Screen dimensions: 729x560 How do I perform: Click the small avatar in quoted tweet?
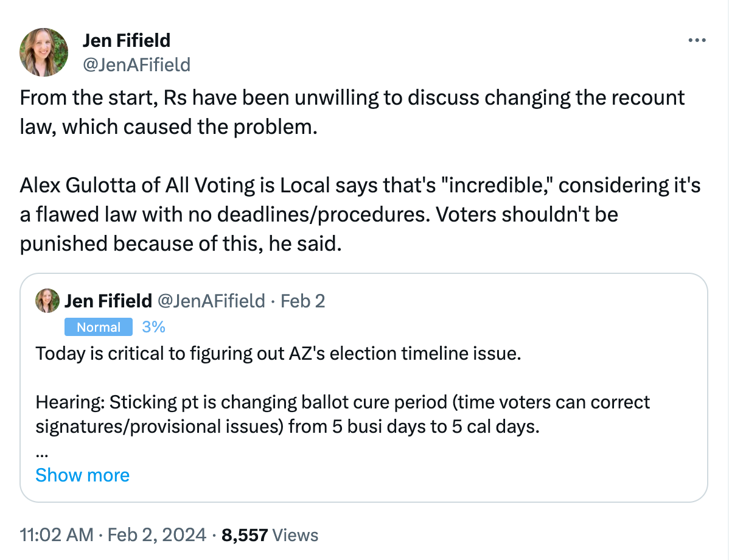[47, 301]
